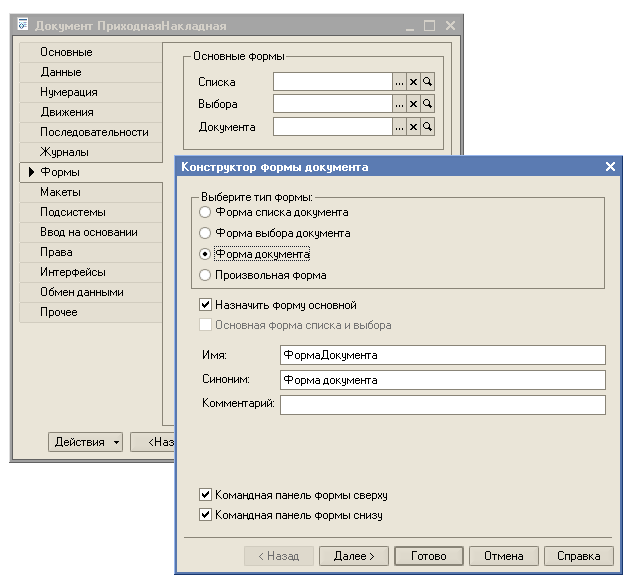Image resolution: width=633 pixels, height=583 pixels.
Task: Switch to the Интерфейсы tab
Action: 91,272
